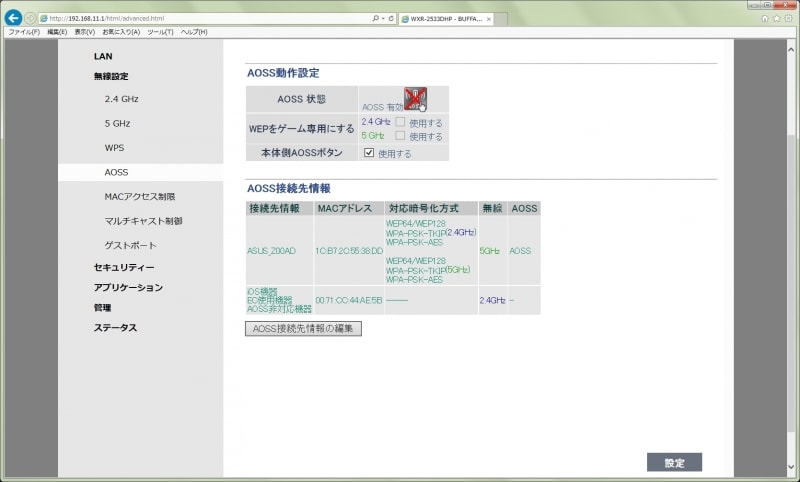Screen dimensions: 800x482
Task: Click the browser back arrow button
Action: [13, 18]
